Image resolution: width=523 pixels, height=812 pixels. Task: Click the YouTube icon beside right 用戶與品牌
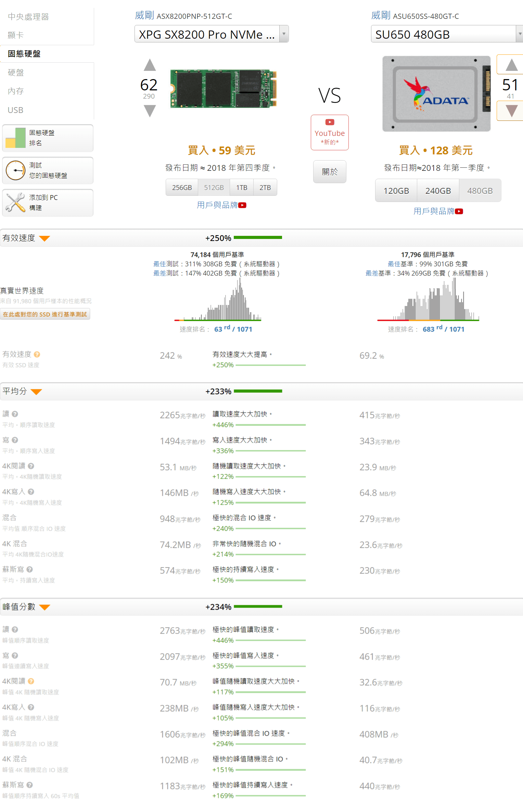459,211
